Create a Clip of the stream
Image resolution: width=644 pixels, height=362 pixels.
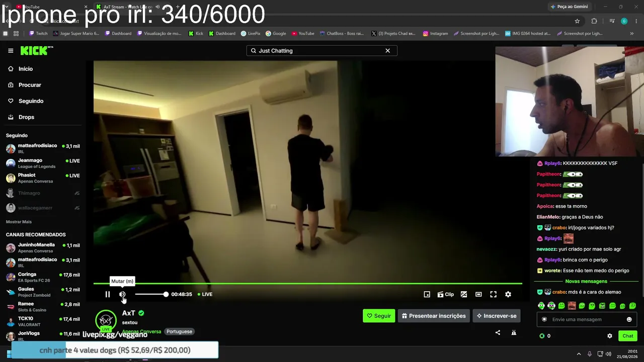445,294
